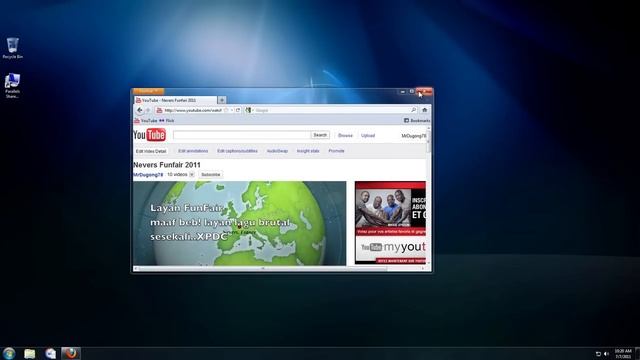Go to the home page via house icon

424,110
